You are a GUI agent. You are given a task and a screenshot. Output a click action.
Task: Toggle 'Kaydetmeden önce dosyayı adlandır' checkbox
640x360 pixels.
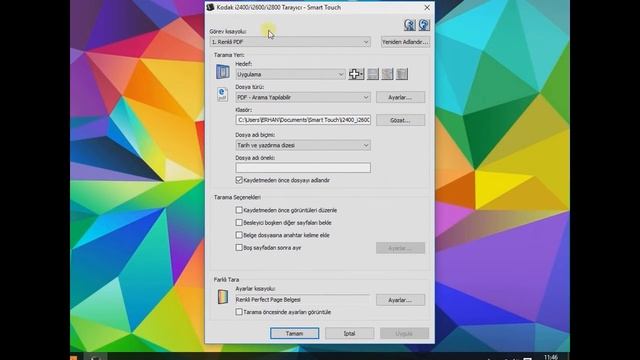239,180
